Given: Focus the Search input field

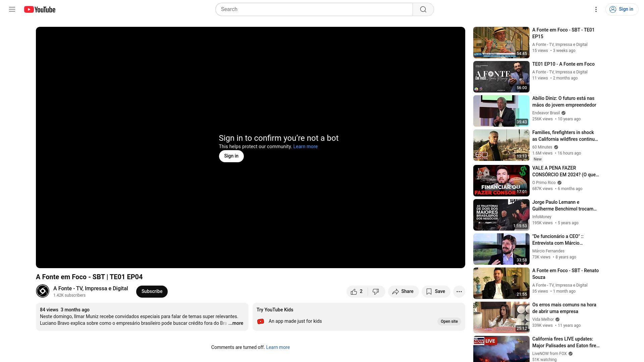Looking at the screenshot, I should pos(314,9).
